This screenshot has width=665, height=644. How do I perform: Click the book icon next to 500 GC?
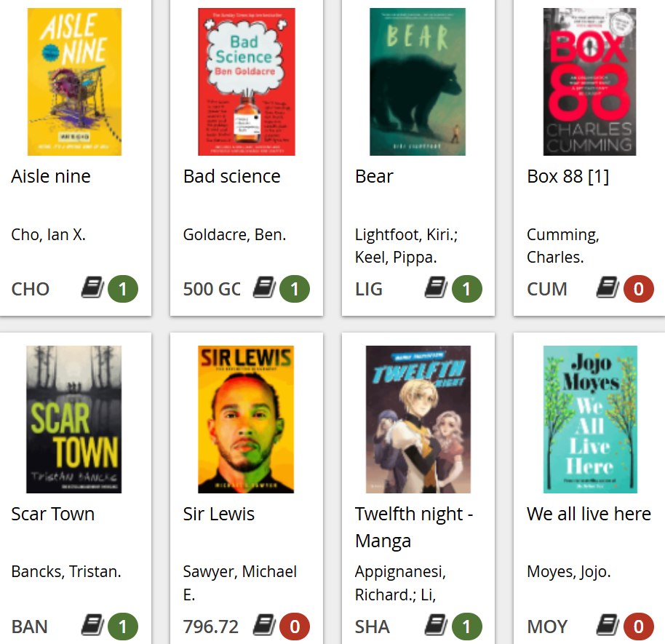[x=264, y=288]
